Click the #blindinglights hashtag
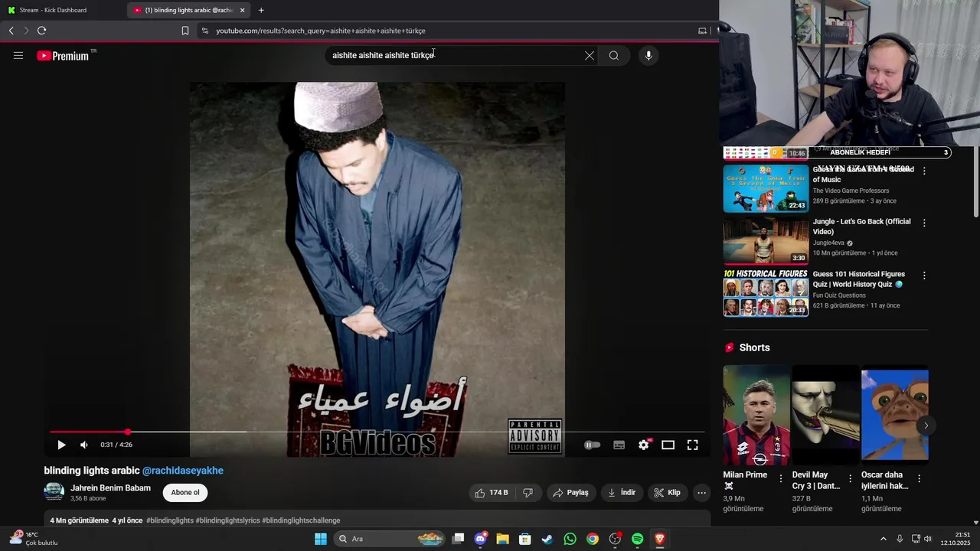 click(x=170, y=520)
